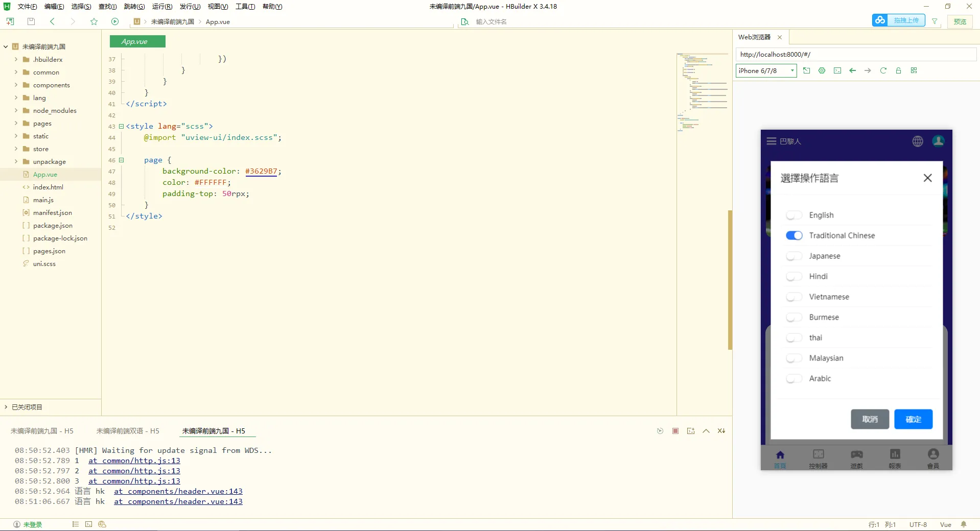
Task: Expand the common folder
Action: click(x=16, y=72)
